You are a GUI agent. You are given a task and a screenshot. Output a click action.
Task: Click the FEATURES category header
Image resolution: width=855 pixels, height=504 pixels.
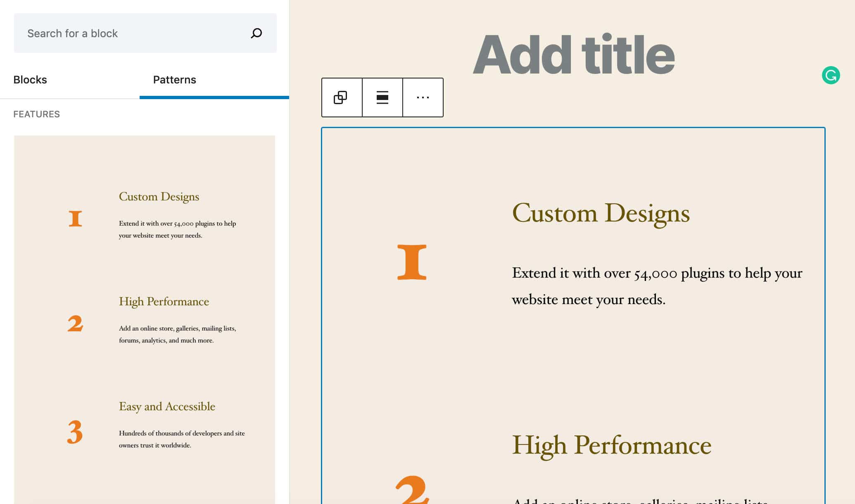click(x=36, y=114)
